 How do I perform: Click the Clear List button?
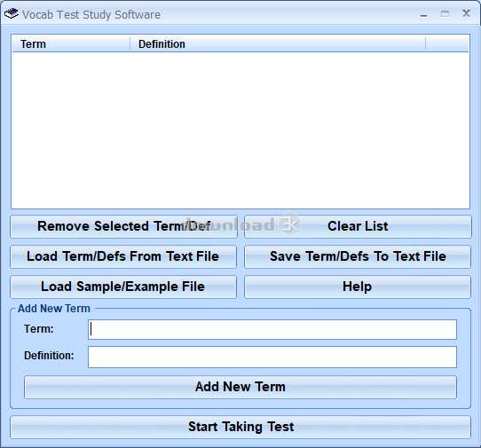[x=358, y=226]
